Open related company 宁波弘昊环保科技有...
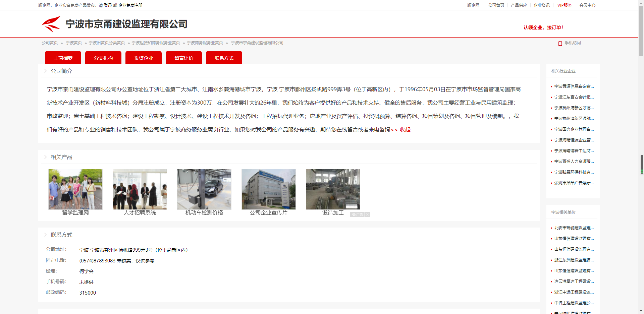 [x=574, y=172]
